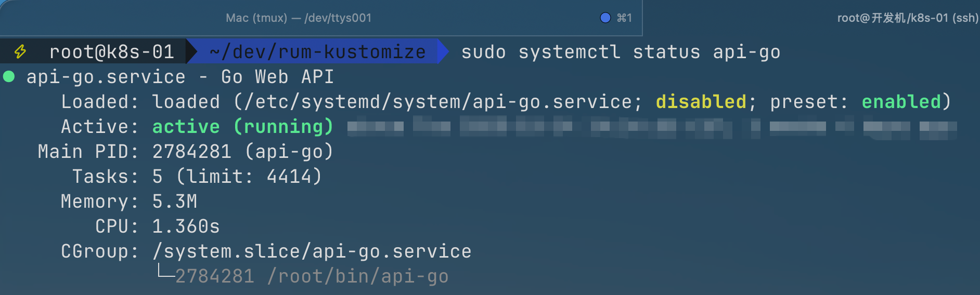
Task: Click the green 'enabled' preset text
Action: click(901, 102)
